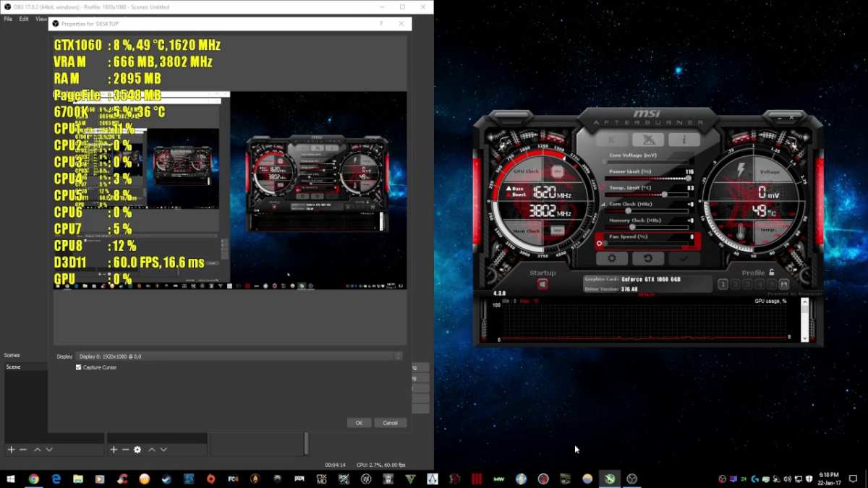Click the Mem Clock gauge label

[x=526, y=231]
